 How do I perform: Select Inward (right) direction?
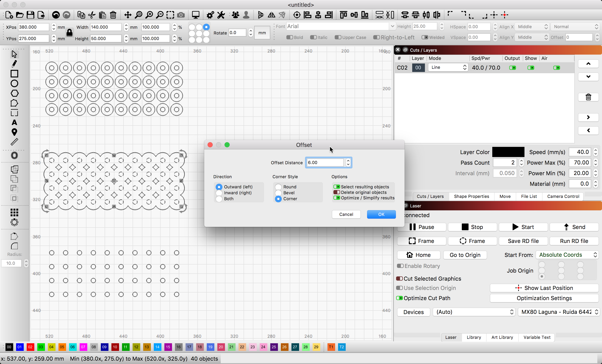233,193
